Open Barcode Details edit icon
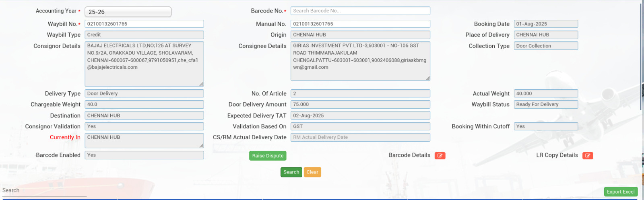This screenshot has width=644, height=200. (440, 156)
